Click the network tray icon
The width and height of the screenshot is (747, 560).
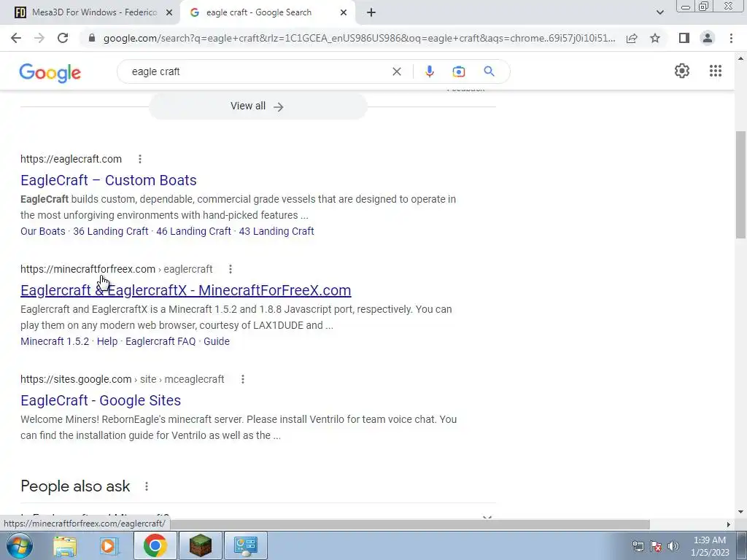638,546
